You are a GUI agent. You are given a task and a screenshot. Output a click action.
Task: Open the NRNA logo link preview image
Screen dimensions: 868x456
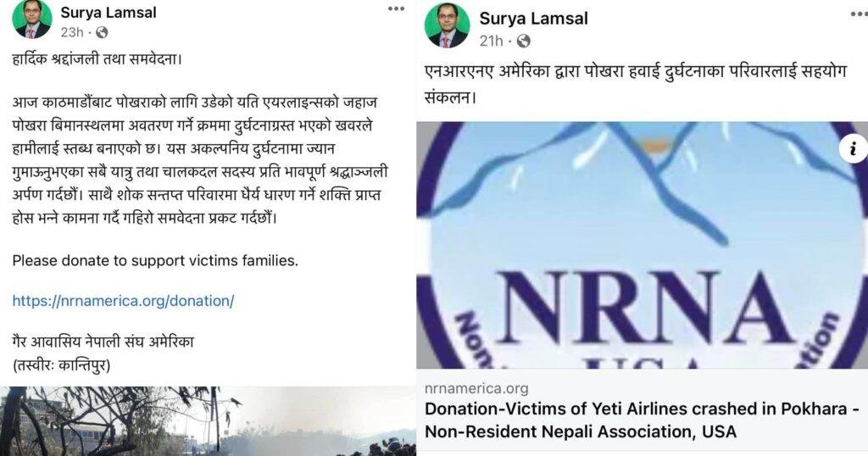[x=643, y=245]
